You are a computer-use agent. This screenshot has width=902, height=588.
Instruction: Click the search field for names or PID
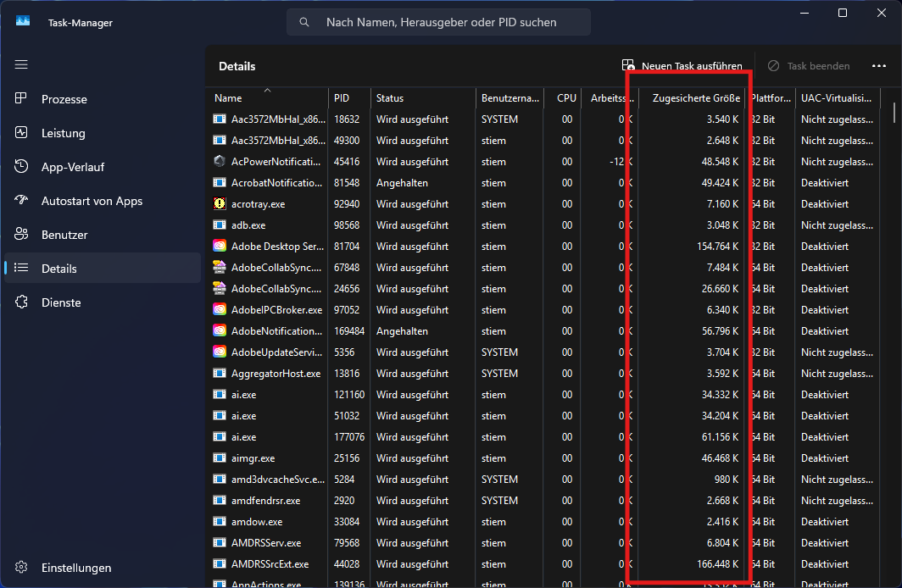pyautogui.click(x=438, y=22)
